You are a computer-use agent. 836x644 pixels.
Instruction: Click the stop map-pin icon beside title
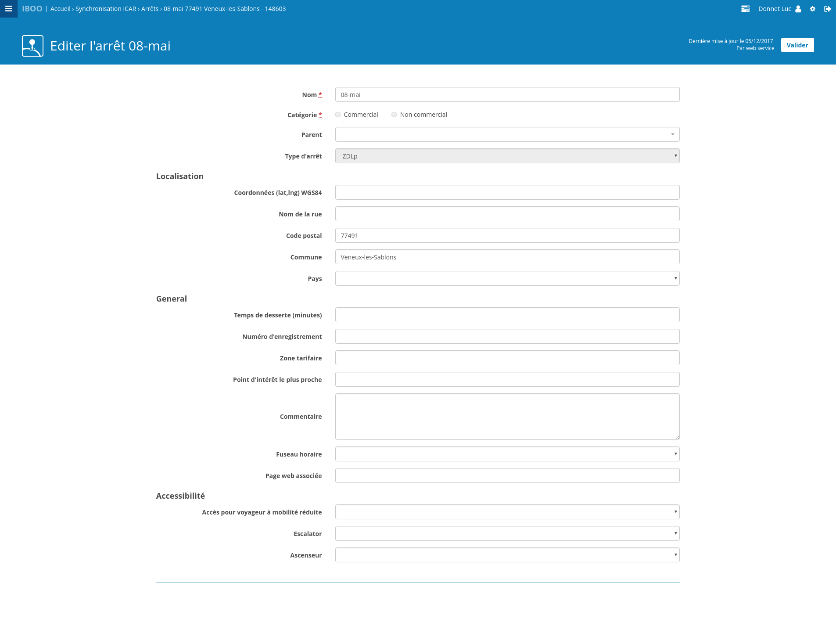[x=32, y=46]
